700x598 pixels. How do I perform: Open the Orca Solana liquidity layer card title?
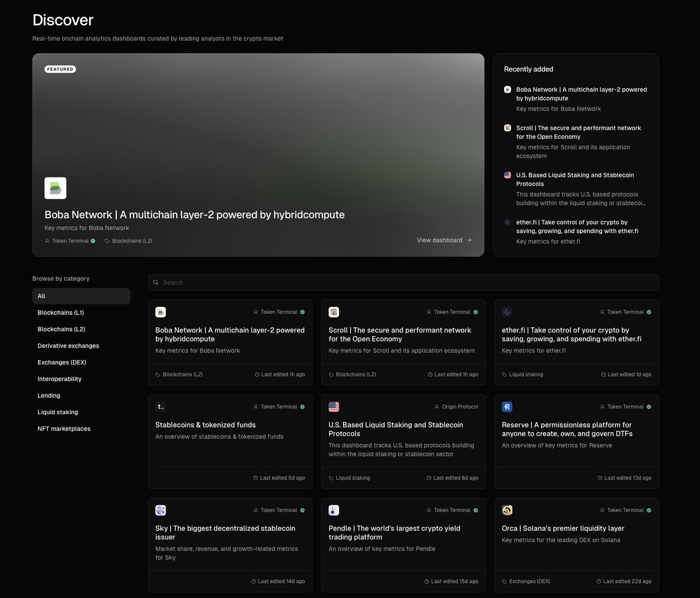point(563,529)
